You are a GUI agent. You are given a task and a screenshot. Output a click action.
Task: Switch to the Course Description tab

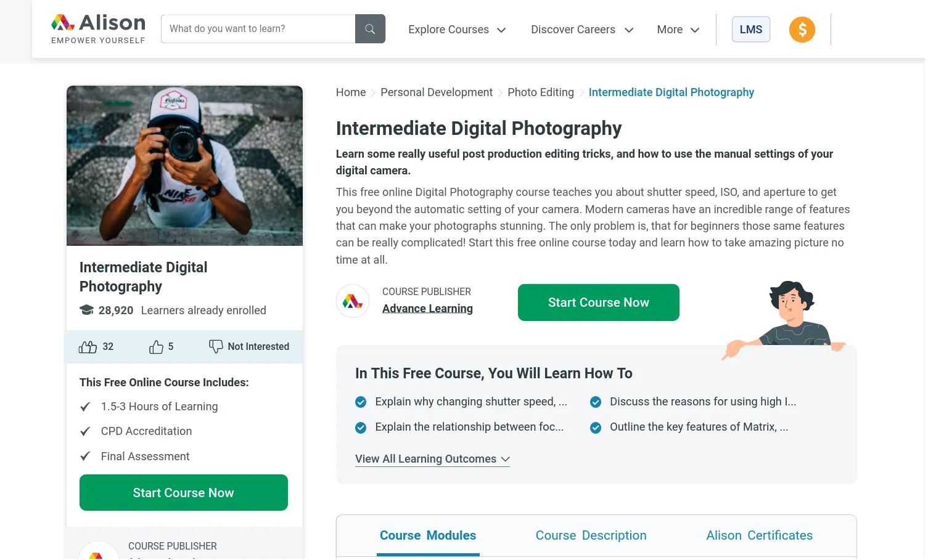coord(590,535)
